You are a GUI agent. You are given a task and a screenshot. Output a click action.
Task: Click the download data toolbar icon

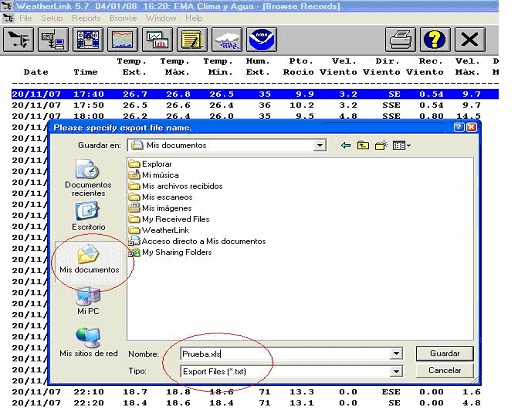[53, 40]
